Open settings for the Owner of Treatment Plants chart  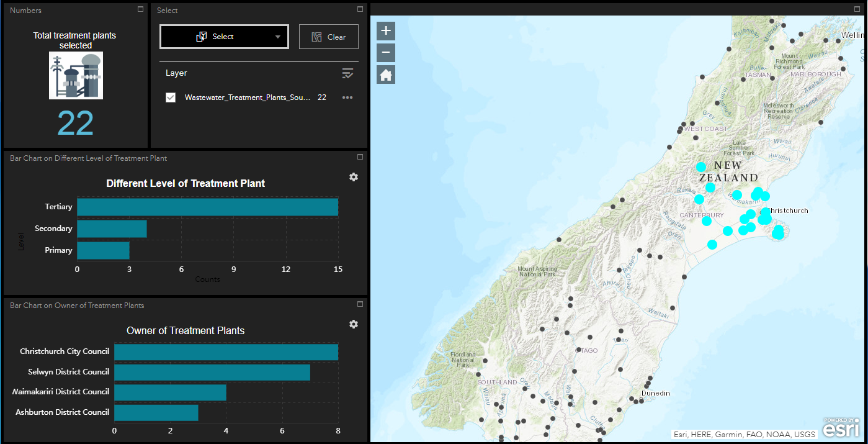[x=353, y=324]
